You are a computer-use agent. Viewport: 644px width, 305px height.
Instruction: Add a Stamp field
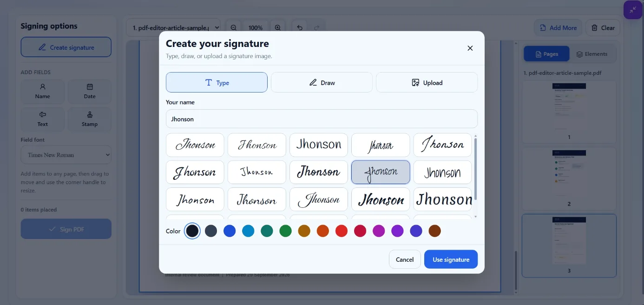(90, 119)
